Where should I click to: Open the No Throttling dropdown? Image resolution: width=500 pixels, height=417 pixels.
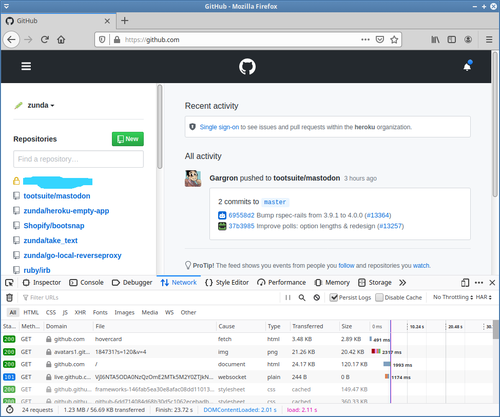[453, 297]
